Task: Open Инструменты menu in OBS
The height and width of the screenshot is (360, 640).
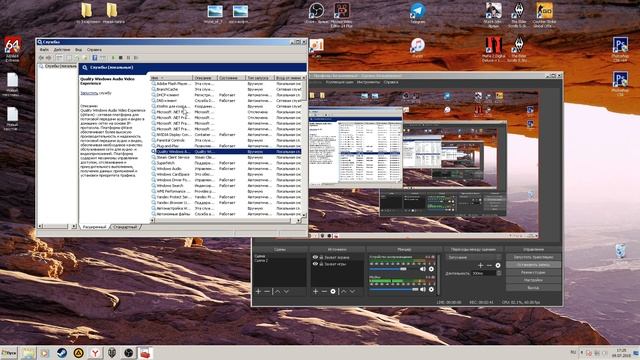Action: coord(369,82)
